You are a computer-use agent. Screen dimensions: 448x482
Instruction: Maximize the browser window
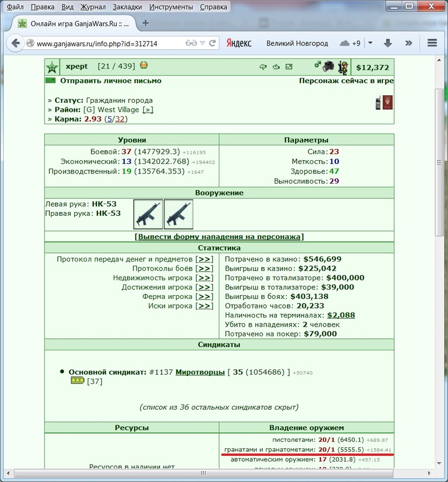tap(409, 6)
